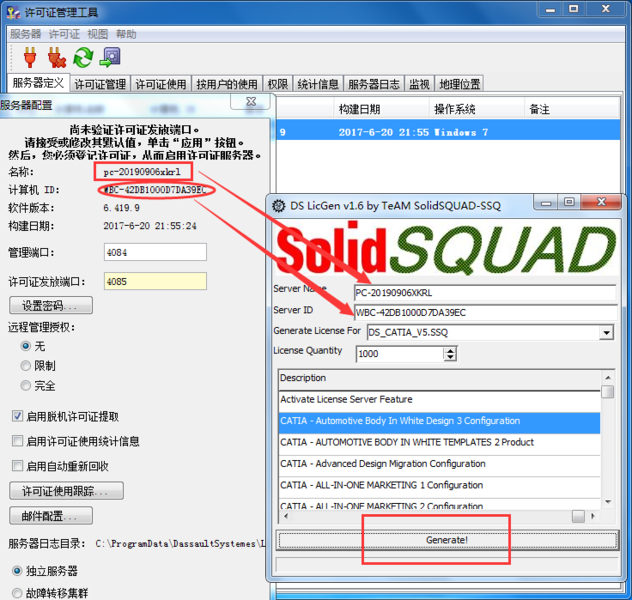
Task: Select the 限制 remote authorization radio button
Action: pyautogui.click(x=25, y=365)
